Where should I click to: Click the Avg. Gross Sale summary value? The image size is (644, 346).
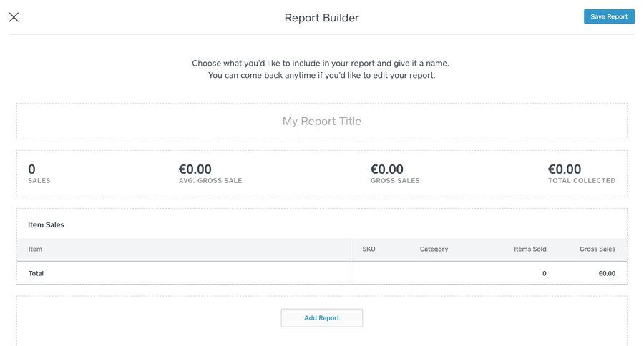pyautogui.click(x=195, y=169)
